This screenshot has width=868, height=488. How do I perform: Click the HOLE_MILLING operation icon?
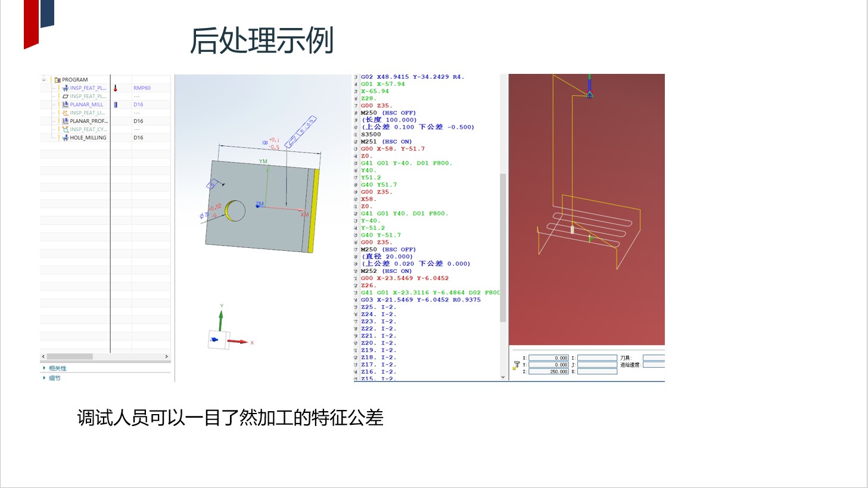(x=66, y=138)
